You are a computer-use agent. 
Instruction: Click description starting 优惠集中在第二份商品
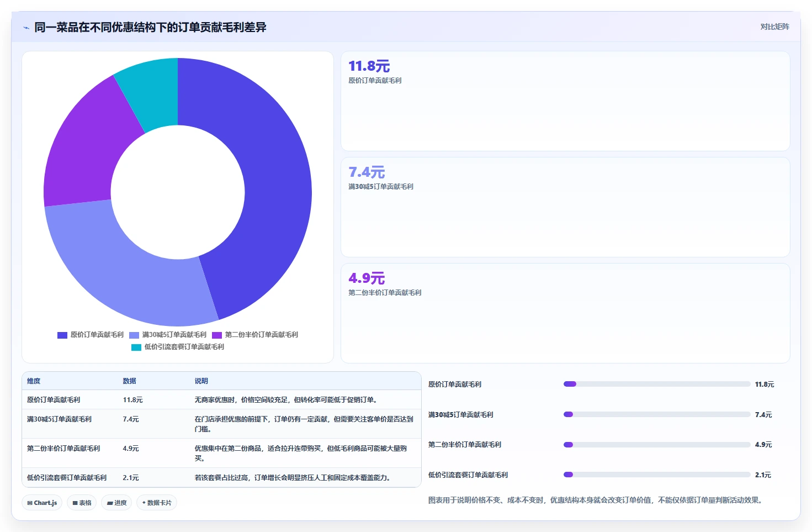pos(301,454)
